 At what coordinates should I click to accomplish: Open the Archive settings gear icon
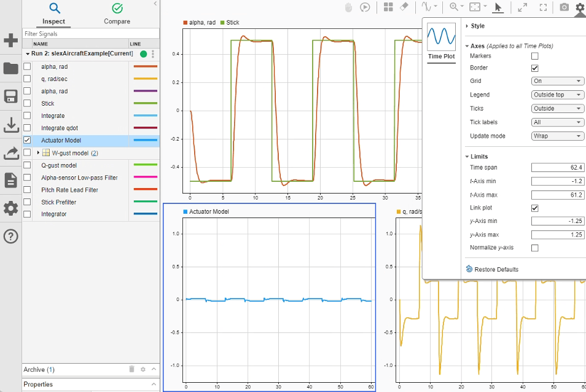coord(143,369)
